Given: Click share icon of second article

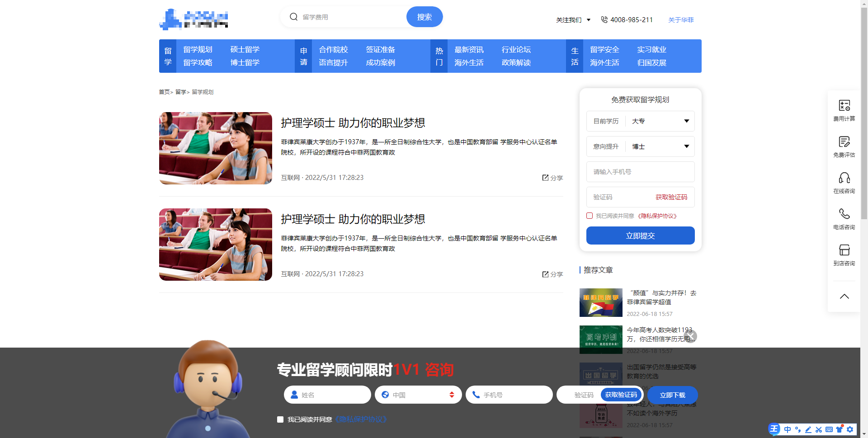Looking at the screenshot, I should pyautogui.click(x=545, y=274).
